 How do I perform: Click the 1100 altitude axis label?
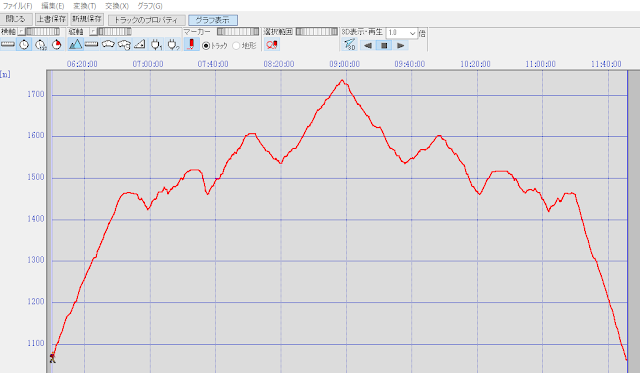(36, 343)
